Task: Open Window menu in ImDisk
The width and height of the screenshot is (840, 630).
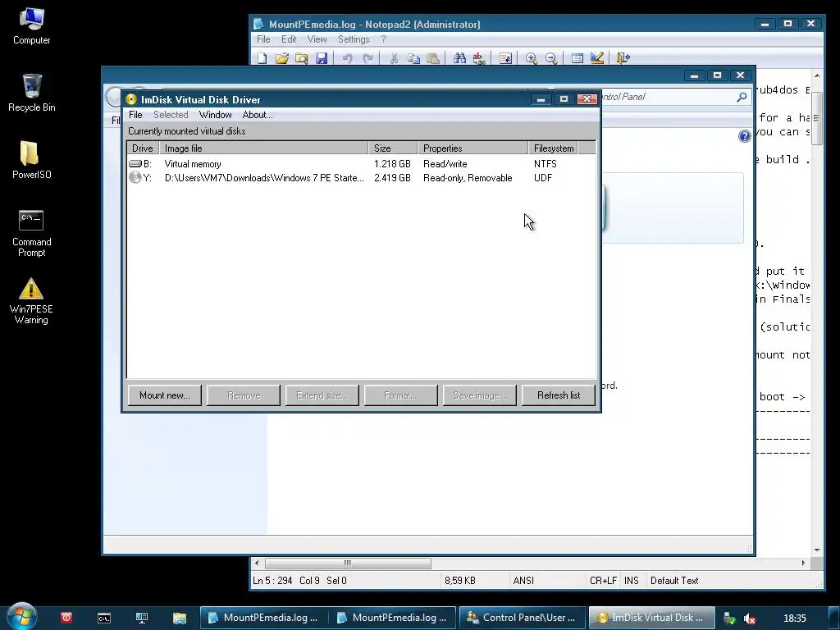Action: (216, 115)
